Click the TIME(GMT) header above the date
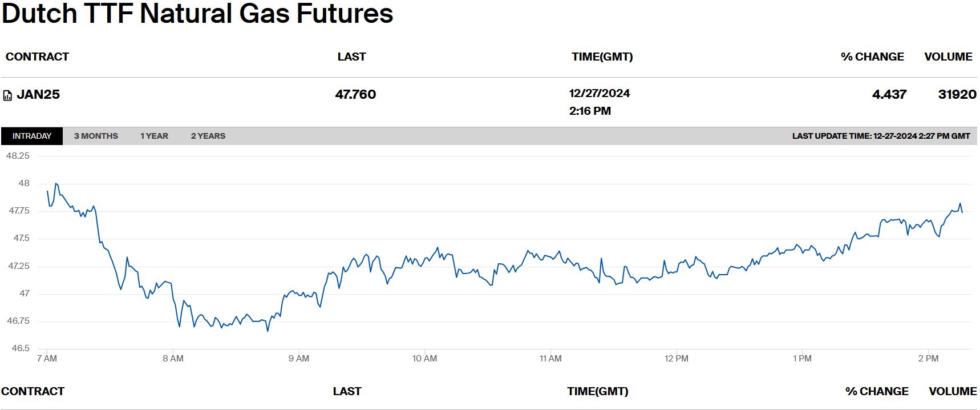The image size is (980, 410). tap(602, 57)
